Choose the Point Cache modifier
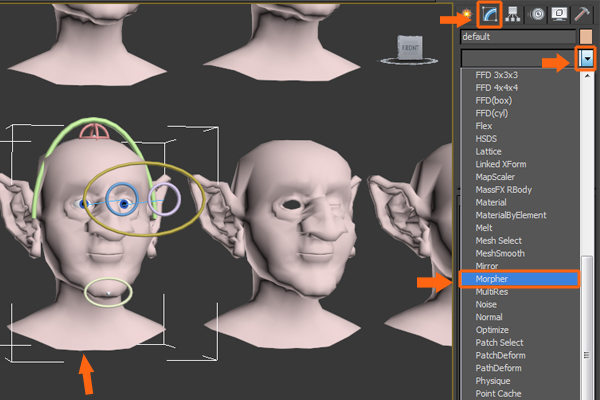This screenshot has height=400, width=600. pos(498,394)
